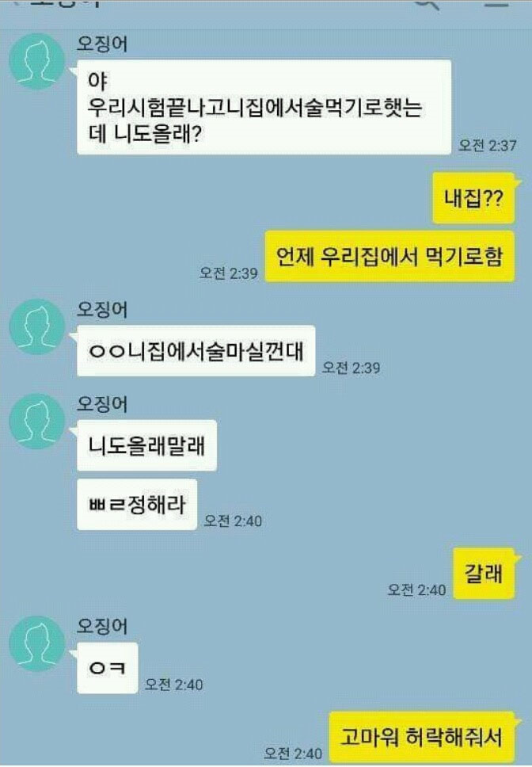Tap the chat room title in header
Viewport: 532px width, 767px height.
pyautogui.click(x=66, y=3)
